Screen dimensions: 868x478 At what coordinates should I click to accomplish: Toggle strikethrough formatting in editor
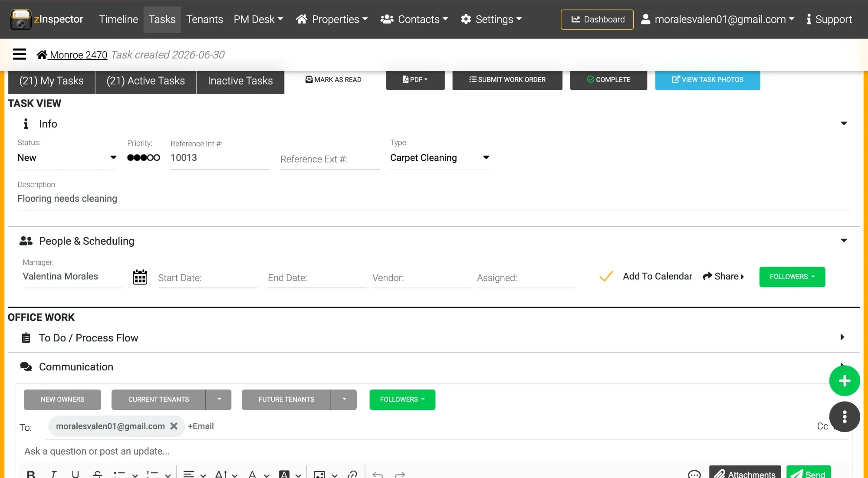point(98,474)
